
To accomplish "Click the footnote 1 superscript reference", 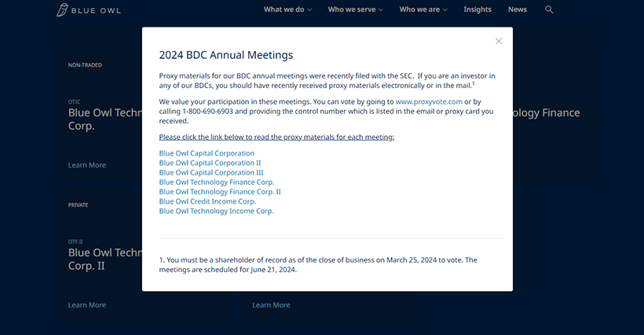I will click(x=473, y=83).
